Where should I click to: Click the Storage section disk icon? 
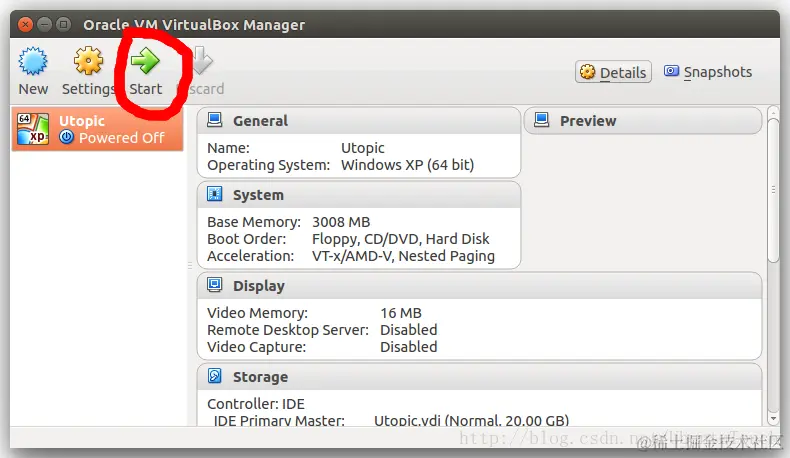pos(215,376)
